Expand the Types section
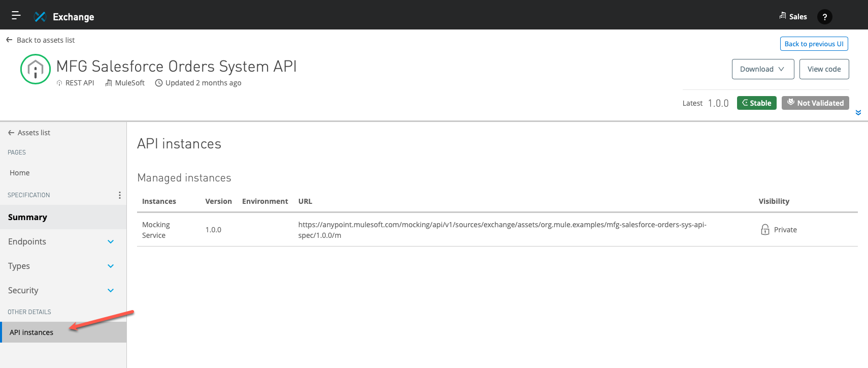The width and height of the screenshot is (868, 368). click(x=111, y=266)
